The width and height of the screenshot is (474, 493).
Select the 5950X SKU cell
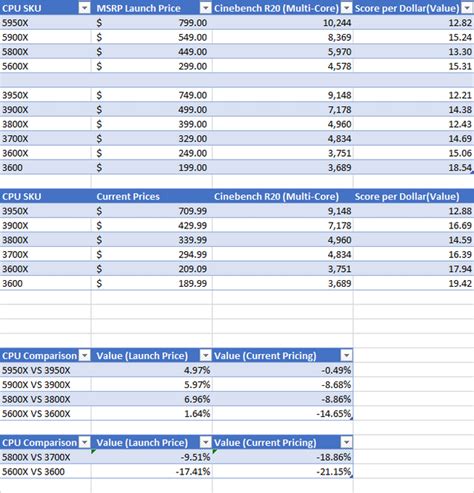(x=45, y=23)
